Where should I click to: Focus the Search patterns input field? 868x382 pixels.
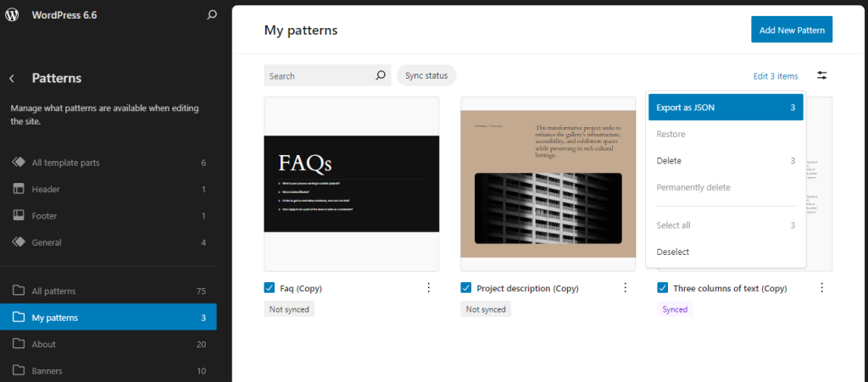[x=320, y=75]
